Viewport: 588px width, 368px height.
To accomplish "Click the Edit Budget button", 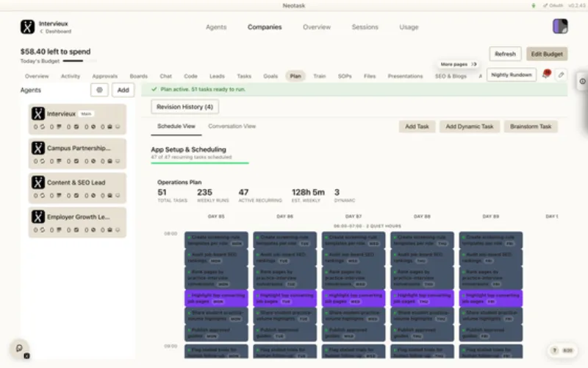I will click(x=547, y=54).
